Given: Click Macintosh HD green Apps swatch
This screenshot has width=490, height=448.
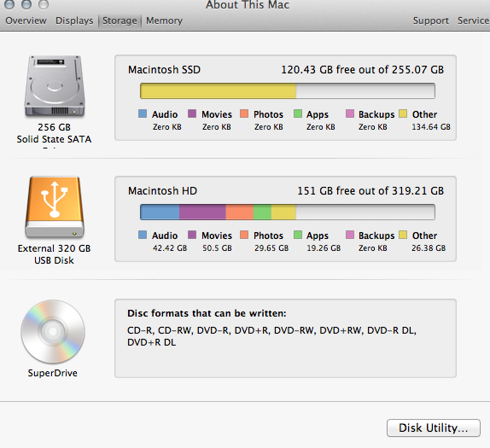Looking at the screenshot, I should coord(298,235).
